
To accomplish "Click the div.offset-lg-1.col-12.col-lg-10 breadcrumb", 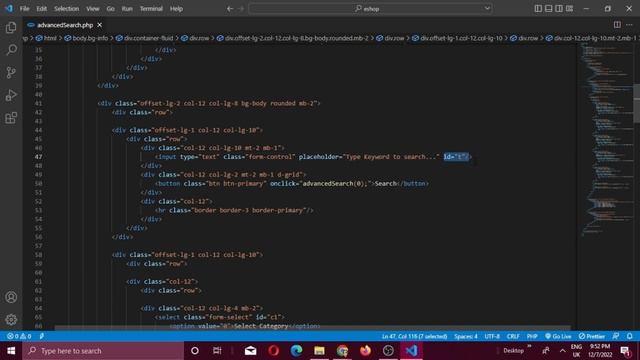I will pos(458,38).
